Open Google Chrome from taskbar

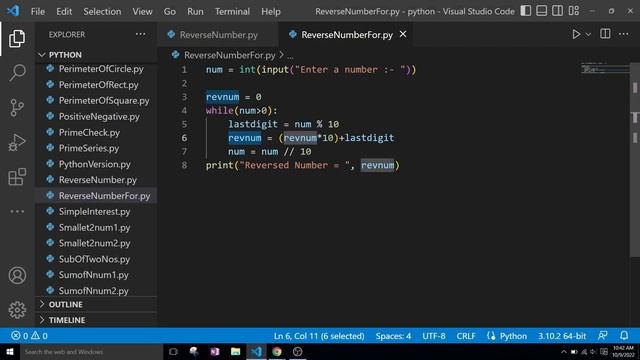tap(277, 352)
